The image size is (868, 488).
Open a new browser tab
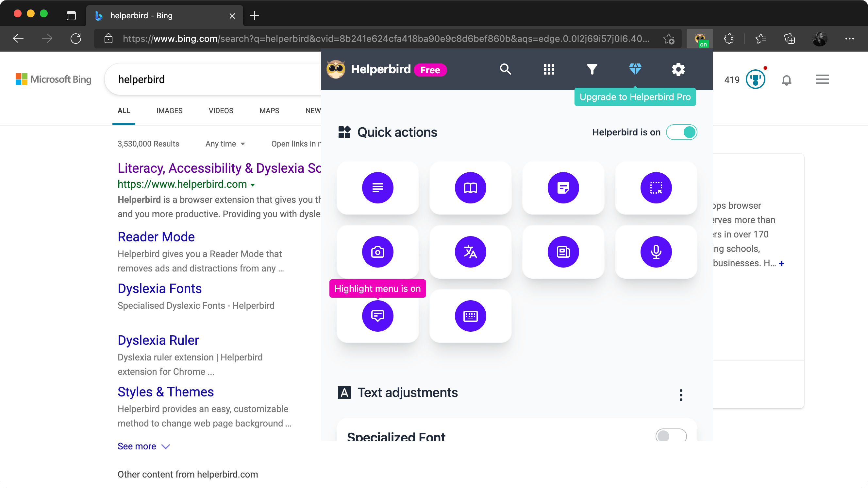click(x=254, y=15)
